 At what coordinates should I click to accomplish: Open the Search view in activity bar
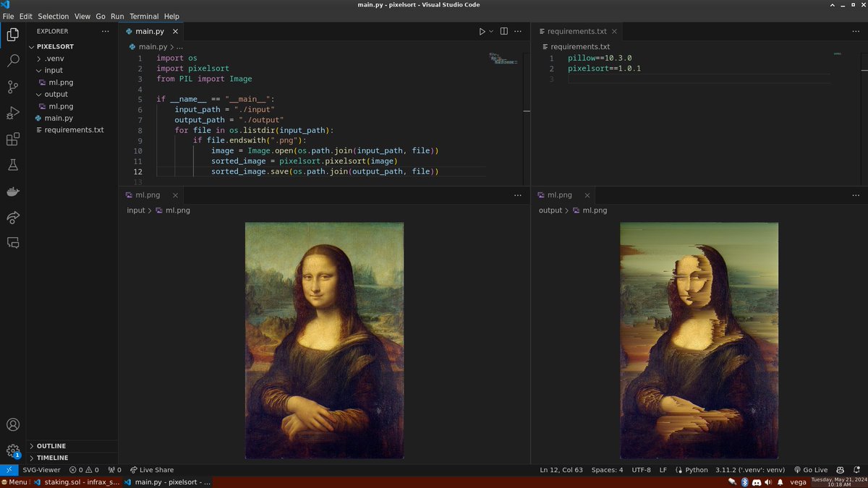(x=13, y=61)
